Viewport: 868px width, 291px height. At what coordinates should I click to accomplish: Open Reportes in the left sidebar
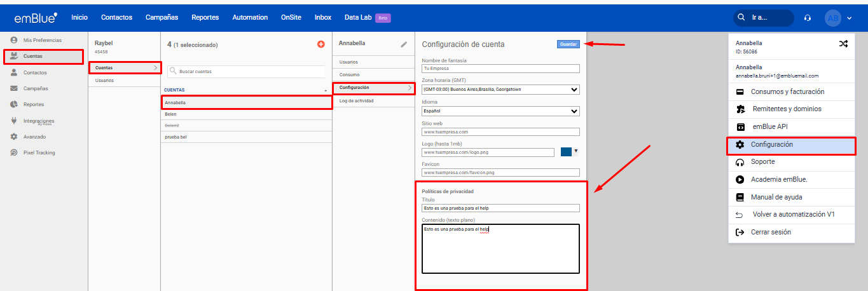(34, 104)
